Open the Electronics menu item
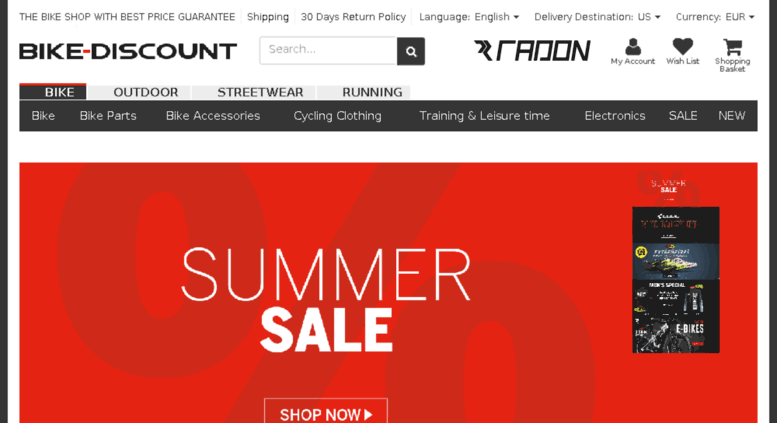777x423 pixels. [615, 116]
